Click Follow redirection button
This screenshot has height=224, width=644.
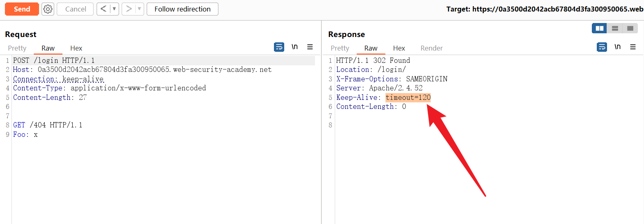pyautogui.click(x=182, y=9)
